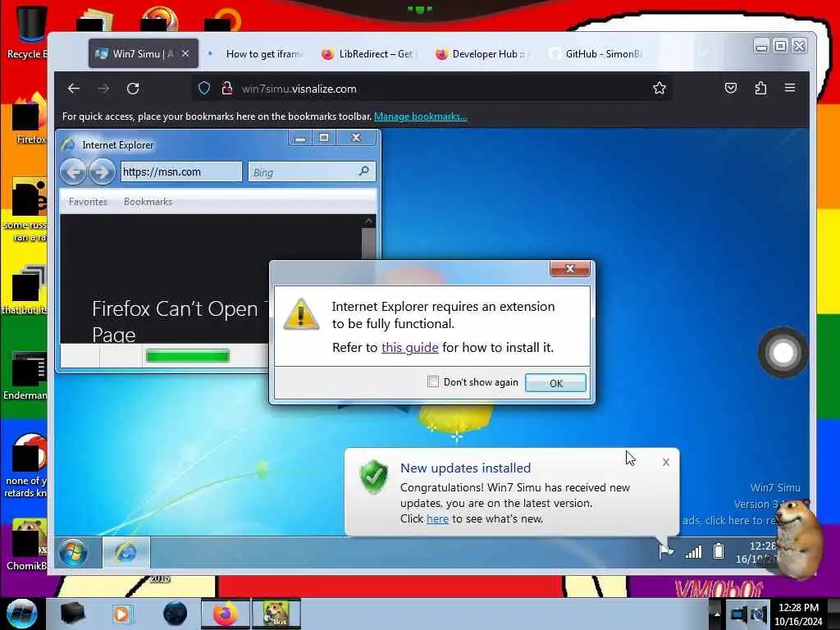Click the Bing search box

click(x=312, y=171)
